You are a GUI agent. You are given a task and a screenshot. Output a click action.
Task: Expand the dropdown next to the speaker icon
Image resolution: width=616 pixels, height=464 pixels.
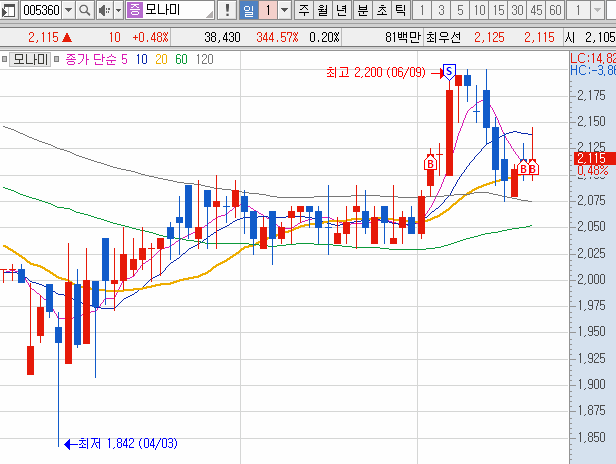coord(118,11)
